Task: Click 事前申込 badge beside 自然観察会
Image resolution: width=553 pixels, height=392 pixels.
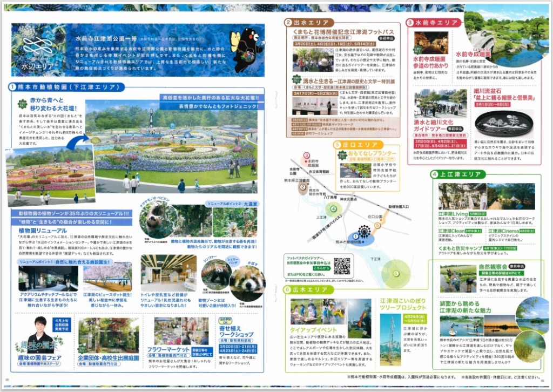Action: 518,266
